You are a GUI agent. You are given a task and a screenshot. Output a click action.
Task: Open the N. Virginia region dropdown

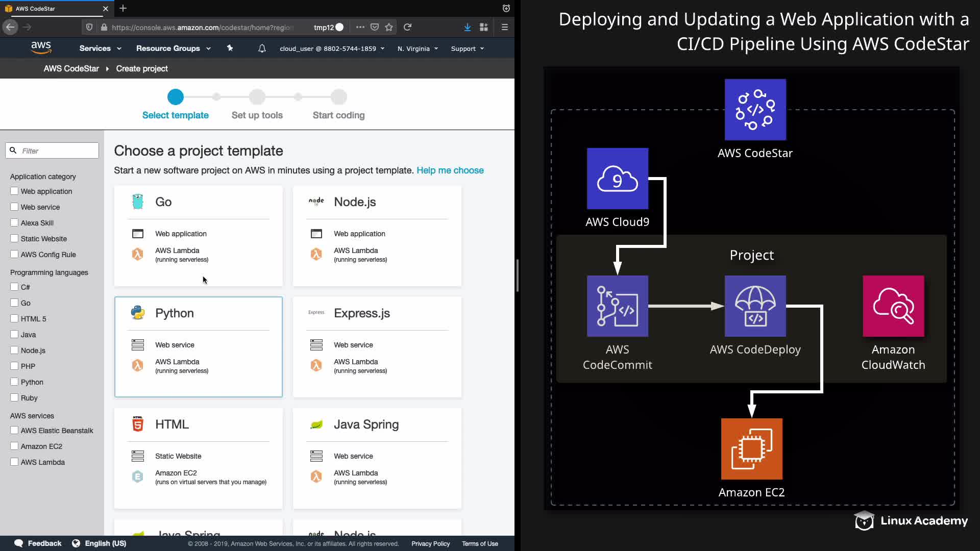418,48
